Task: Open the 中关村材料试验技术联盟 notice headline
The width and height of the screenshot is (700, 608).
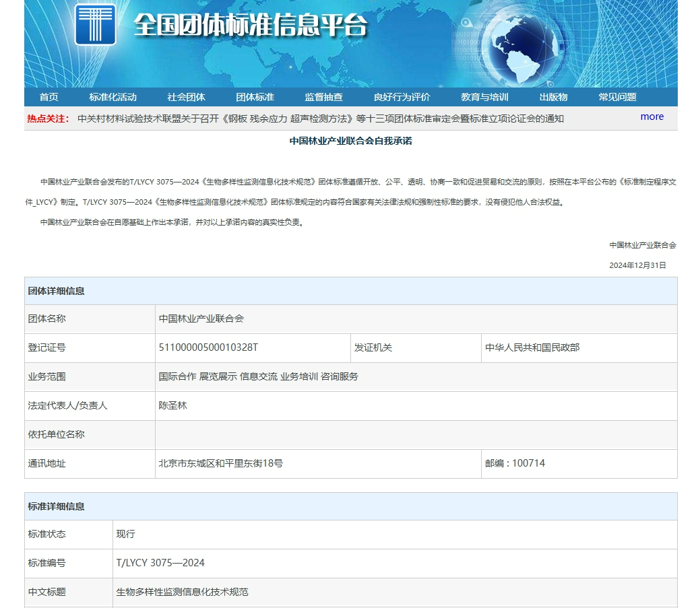Action: (x=321, y=119)
